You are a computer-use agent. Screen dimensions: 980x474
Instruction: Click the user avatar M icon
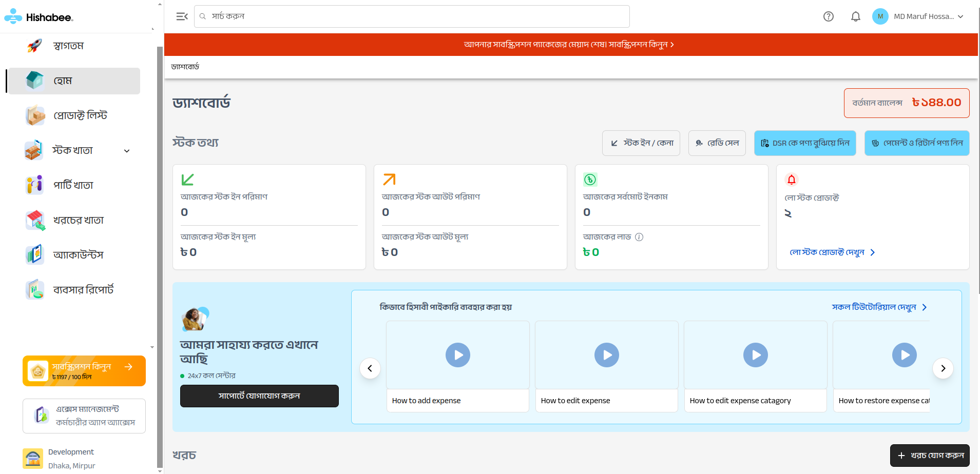coord(880,16)
